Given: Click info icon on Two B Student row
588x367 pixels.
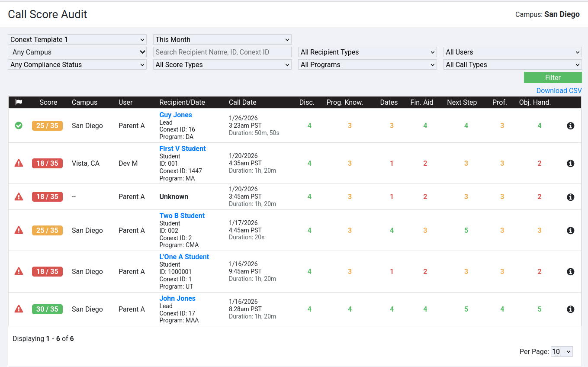Looking at the screenshot, I should (x=570, y=231).
